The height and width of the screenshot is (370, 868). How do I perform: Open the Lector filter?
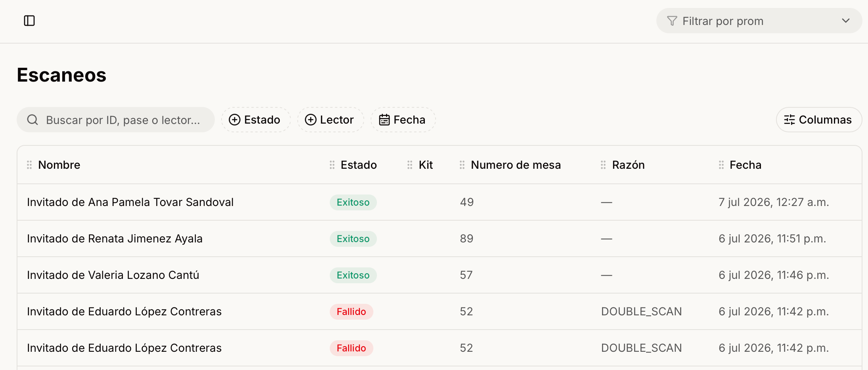(x=331, y=120)
